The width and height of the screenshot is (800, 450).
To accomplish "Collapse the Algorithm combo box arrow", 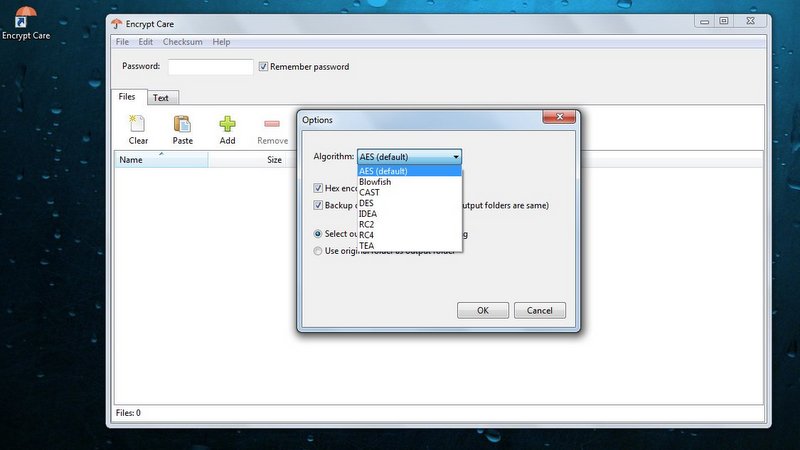I will point(456,157).
